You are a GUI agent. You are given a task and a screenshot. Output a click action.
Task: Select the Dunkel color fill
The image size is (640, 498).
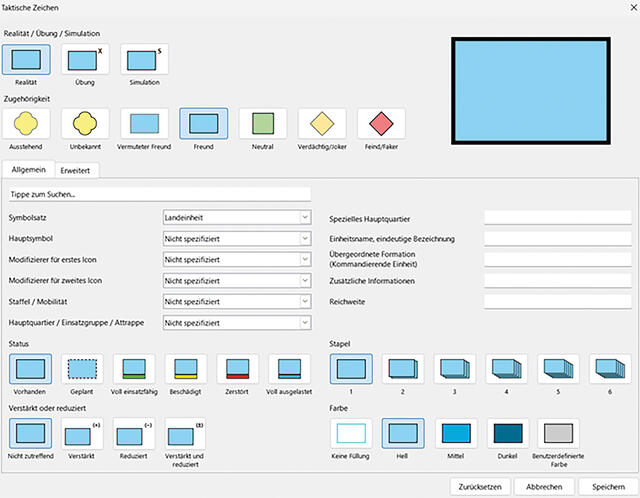(x=508, y=433)
